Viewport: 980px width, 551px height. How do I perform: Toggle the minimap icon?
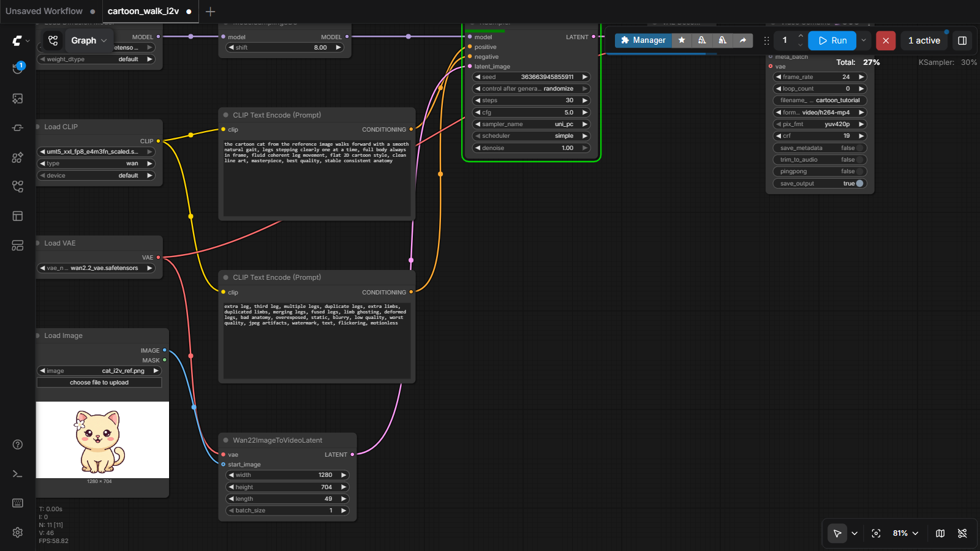pyautogui.click(x=940, y=533)
